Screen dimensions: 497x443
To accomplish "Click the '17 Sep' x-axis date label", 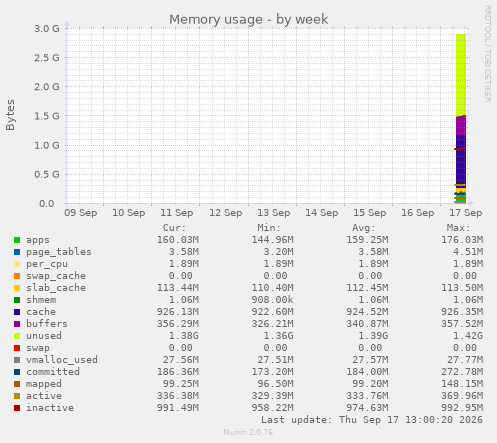I will point(466,213).
